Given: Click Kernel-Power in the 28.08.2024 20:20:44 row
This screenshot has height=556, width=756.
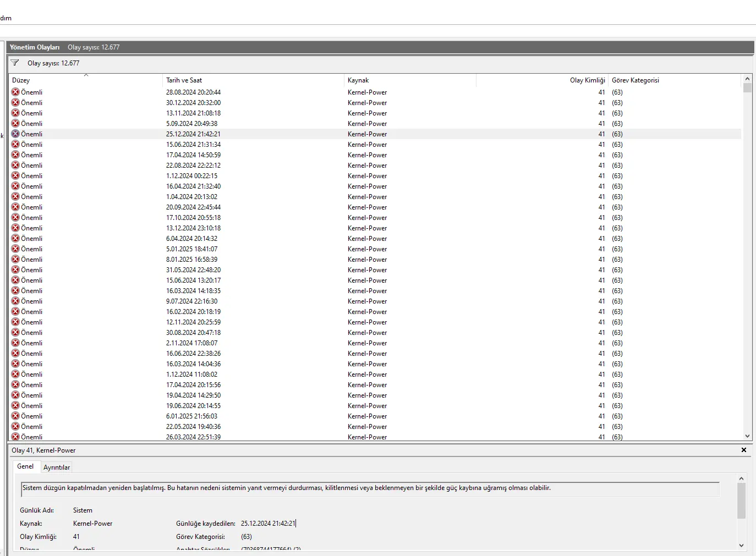Looking at the screenshot, I should [x=367, y=92].
